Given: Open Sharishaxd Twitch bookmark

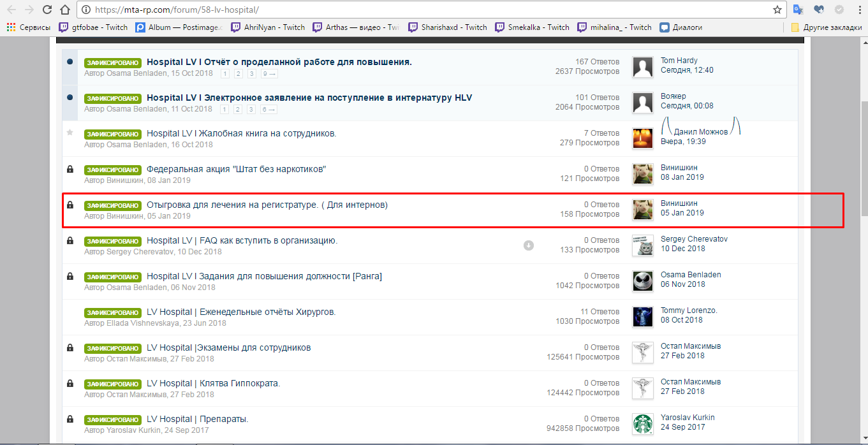Looking at the screenshot, I should (x=447, y=27).
